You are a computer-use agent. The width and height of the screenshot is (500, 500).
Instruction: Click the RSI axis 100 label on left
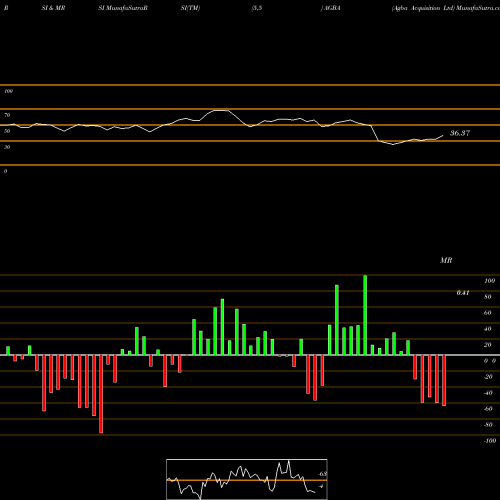[8, 91]
